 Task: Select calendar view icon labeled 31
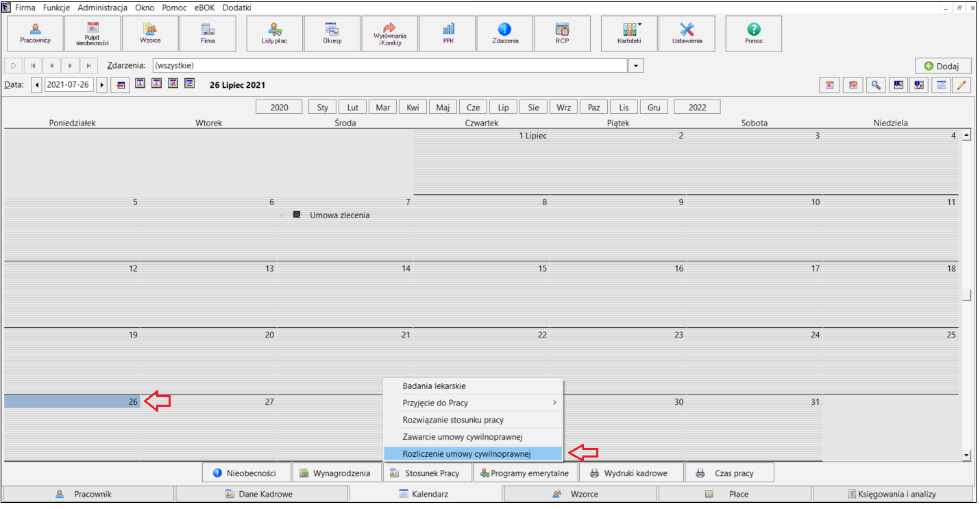[x=173, y=84]
